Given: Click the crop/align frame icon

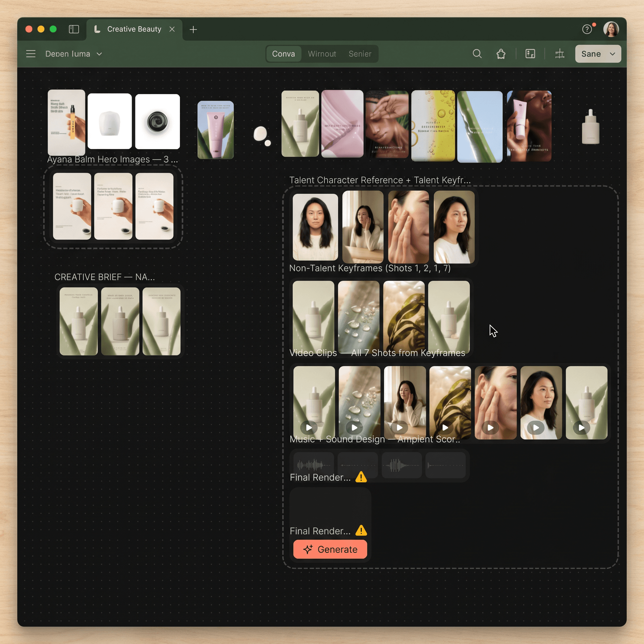Looking at the screenshot, I should (x=559, y=54).
